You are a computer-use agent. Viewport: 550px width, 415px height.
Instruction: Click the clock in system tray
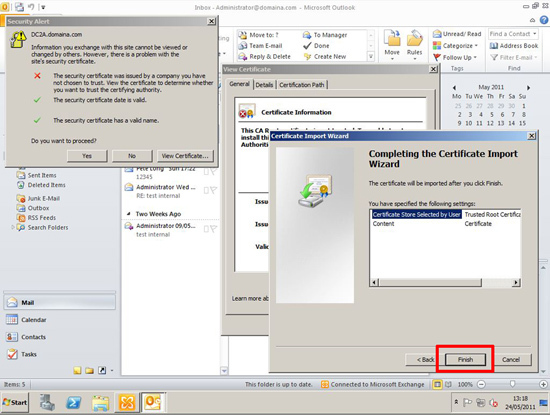click(x=520, y=403)
